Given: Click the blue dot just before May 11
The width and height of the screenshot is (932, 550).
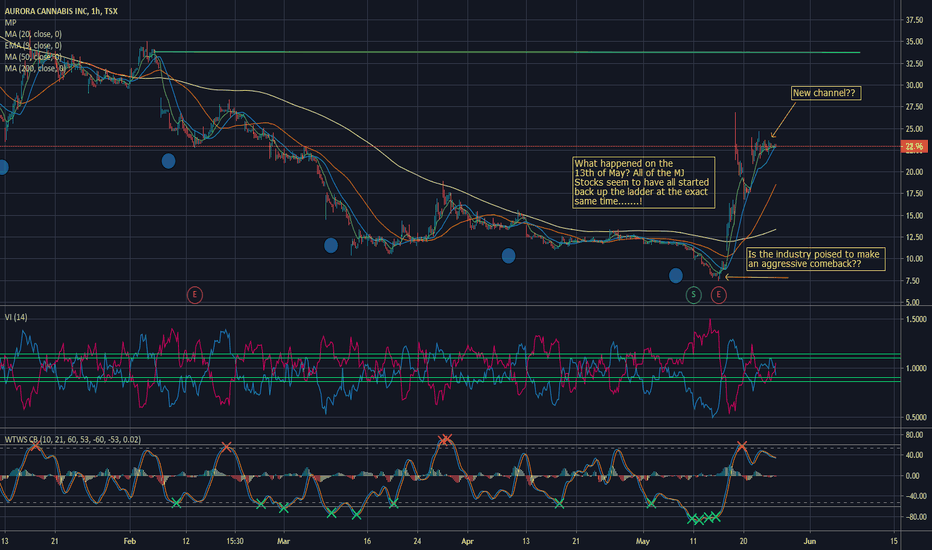Looking at the screenshot, I should coord(675,275).
